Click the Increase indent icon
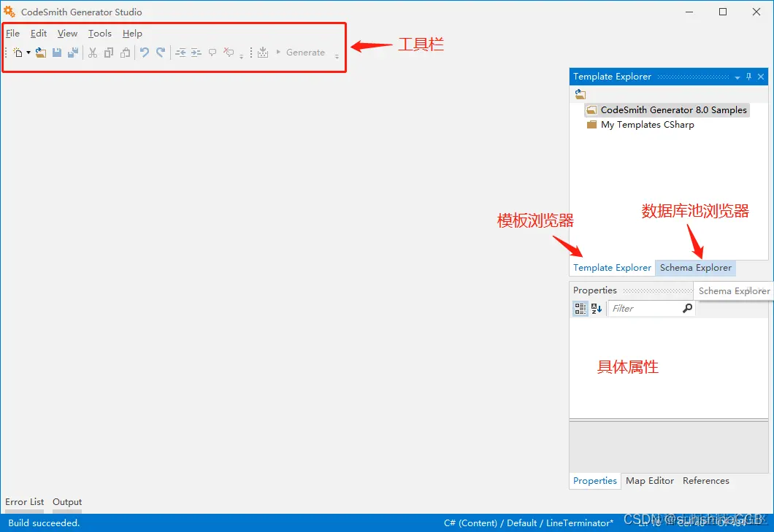Viewport: 774px width, 532px height. (x=196, y=53)
